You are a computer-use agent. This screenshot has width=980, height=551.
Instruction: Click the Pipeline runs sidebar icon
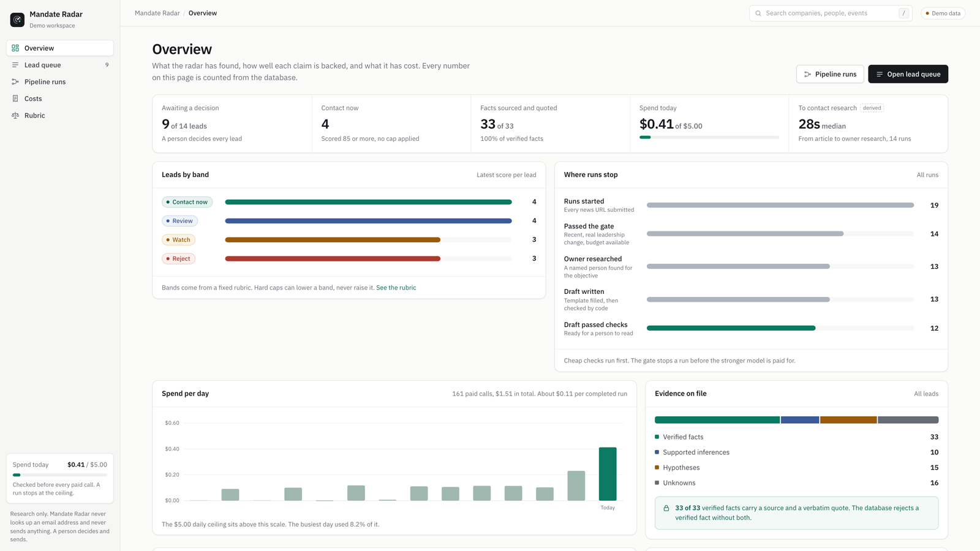15,81
